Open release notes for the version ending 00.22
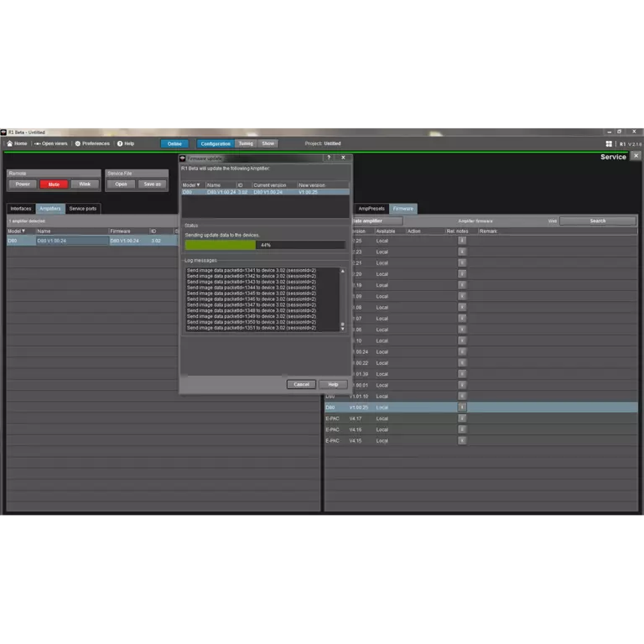This screenshot has width=644, height=644. tap(462, 362)
